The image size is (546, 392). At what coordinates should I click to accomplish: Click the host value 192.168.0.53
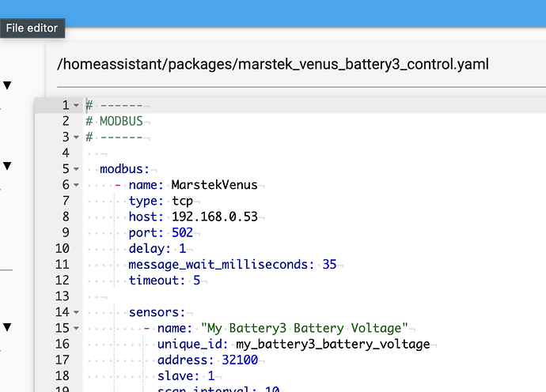coord(214,217)
